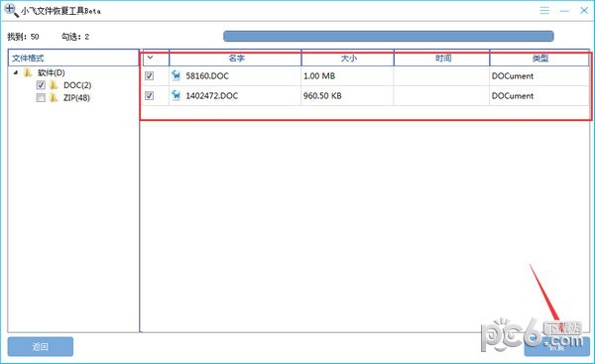The height and width of the screenshot is (364, 595).
Task: Select the DOC(2) tree item
Action: click(77, 85)
